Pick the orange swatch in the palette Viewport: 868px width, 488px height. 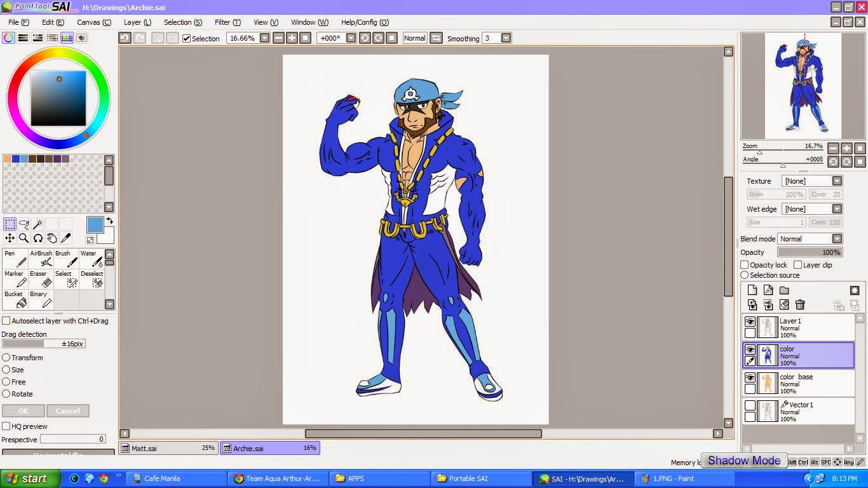[7, 159]
